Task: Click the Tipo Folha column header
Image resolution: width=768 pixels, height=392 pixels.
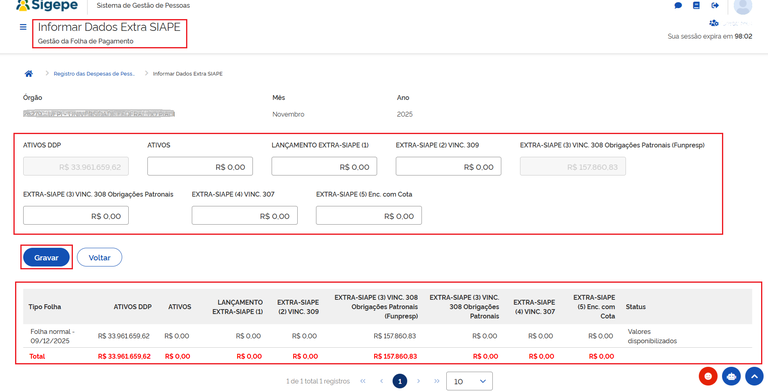Action: [45, 307]
